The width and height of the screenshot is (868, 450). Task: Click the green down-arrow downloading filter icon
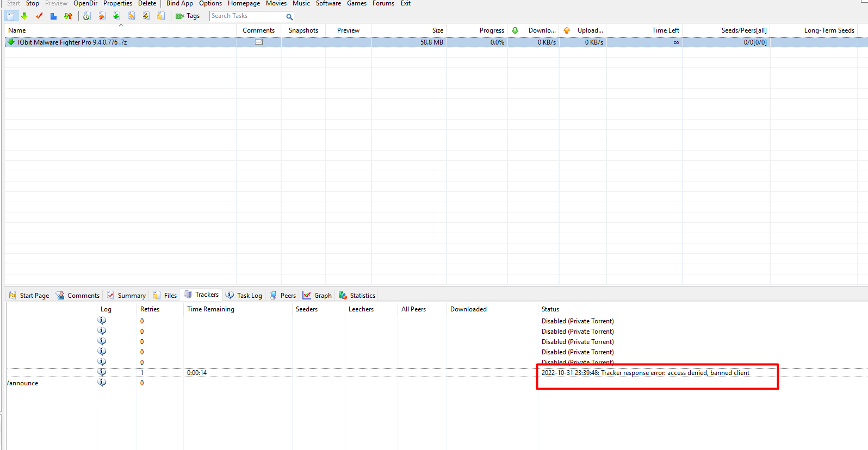[x=24, y=16]
